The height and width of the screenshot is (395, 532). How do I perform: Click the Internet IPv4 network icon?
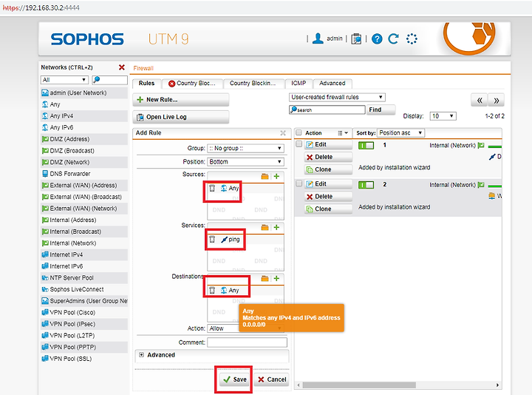pos(45,254)
